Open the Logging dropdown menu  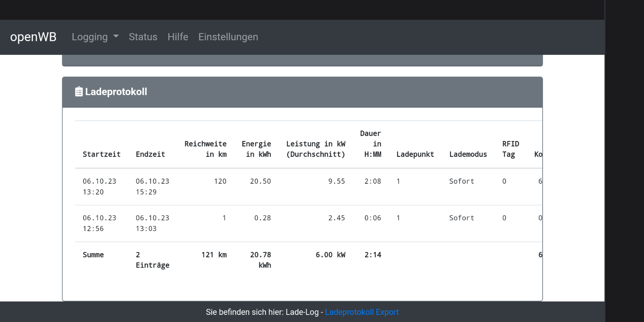[x=95, y=37]
